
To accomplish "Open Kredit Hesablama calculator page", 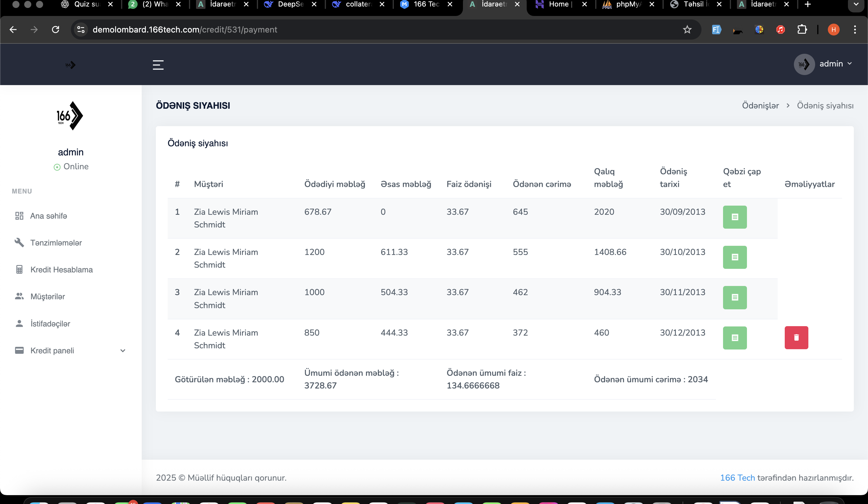I will [61, 270].
